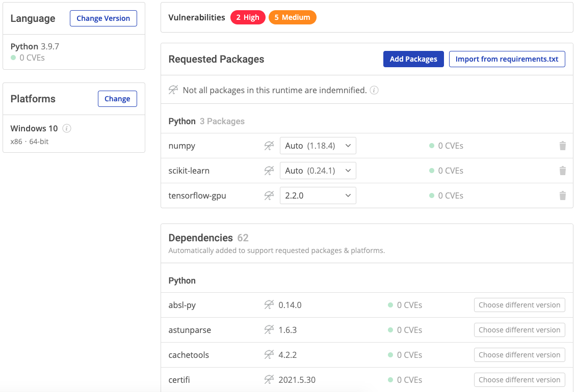Click the Add Packages button
The image size is (576, 392).
tap(413, 59)
